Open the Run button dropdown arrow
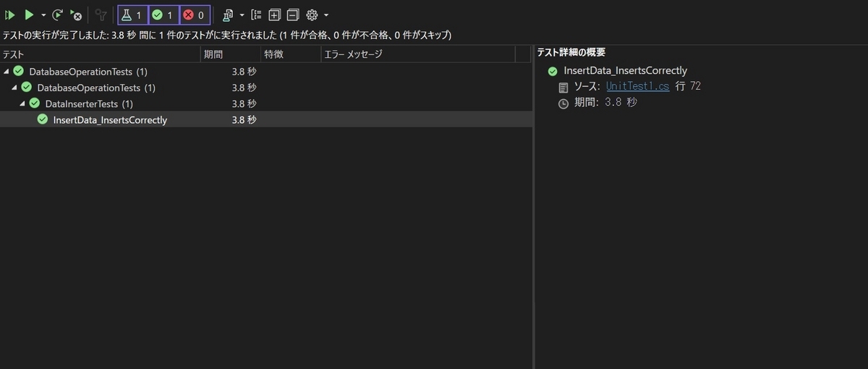The width and height of the screenshot is (868, 369). point(43,15)
